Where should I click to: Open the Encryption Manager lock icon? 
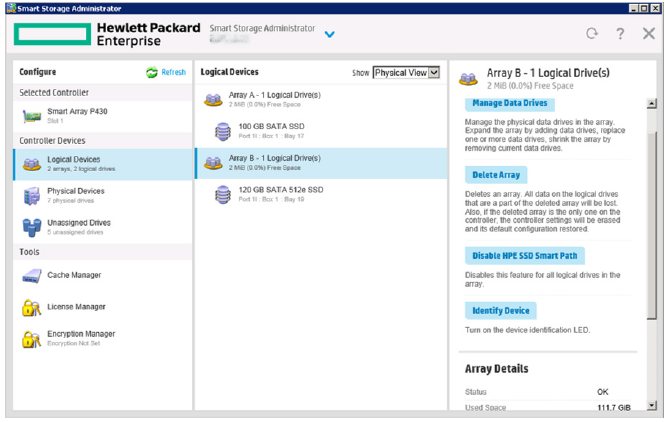pos(32,339)
